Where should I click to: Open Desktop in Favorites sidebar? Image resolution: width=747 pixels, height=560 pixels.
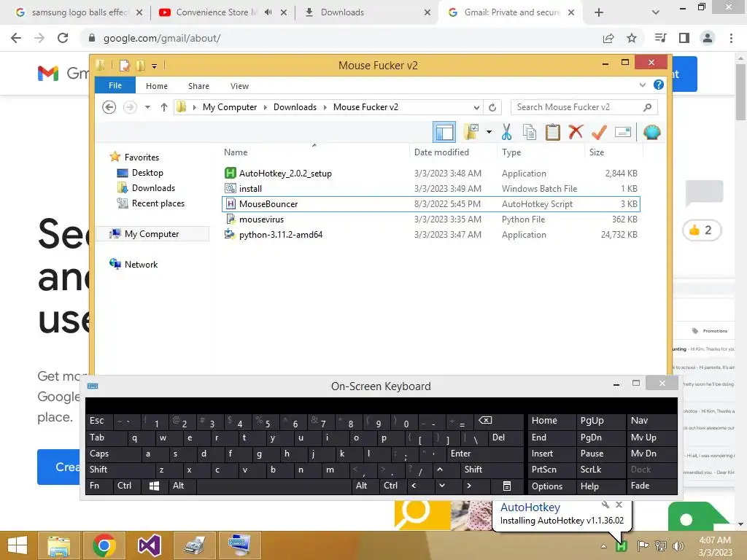coord(147,172)
